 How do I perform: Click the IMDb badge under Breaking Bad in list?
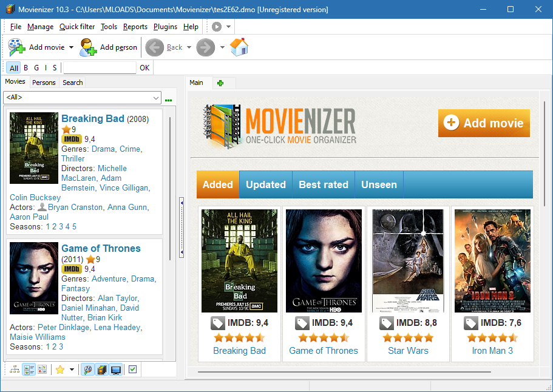tap(72, 139)
